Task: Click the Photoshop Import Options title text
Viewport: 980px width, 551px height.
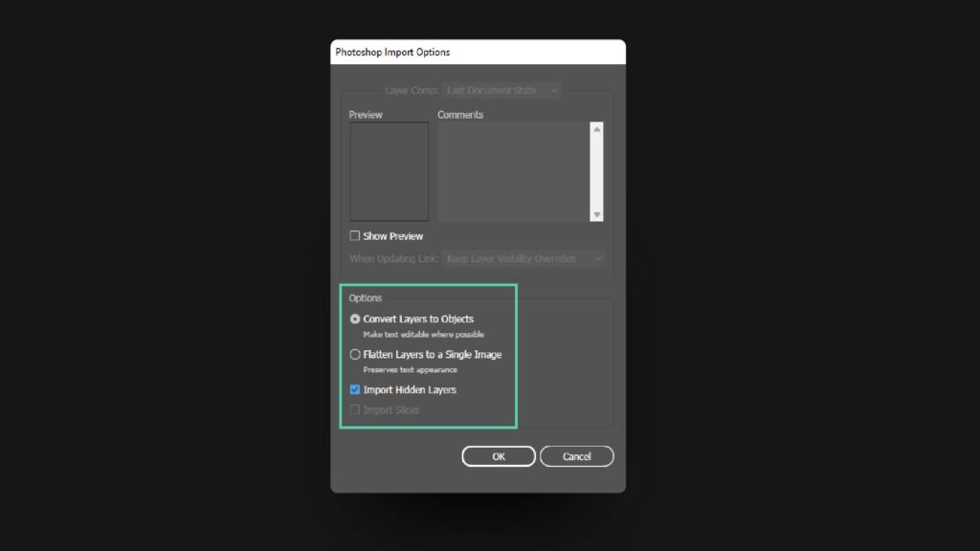Action: click(x=392, y=53)
